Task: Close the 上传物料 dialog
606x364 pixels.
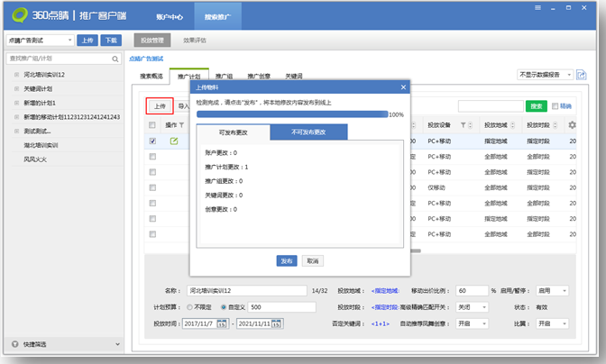Action: point(403,86)
